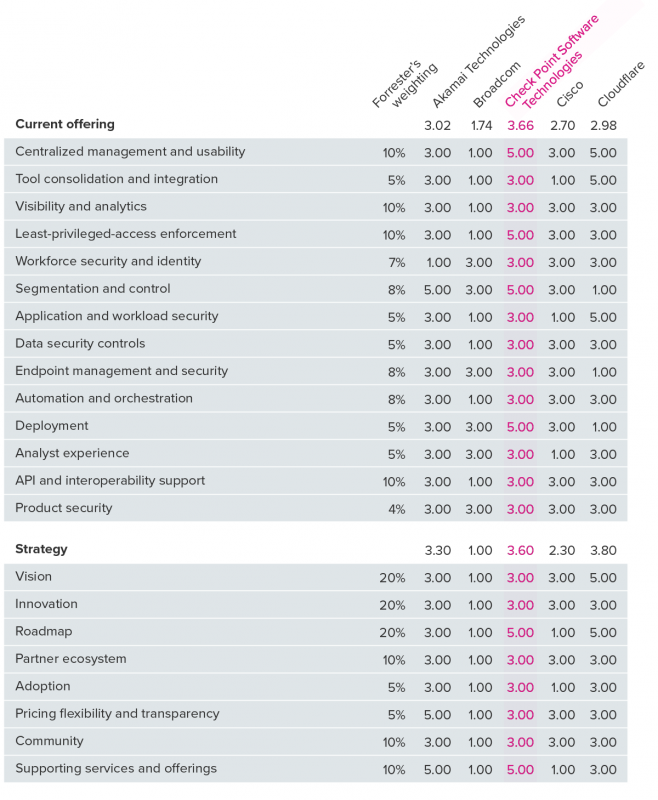The width and height of the screenshot is (658, 800).
Task: Click the Data security controls row label
Action: coord(80,343)
